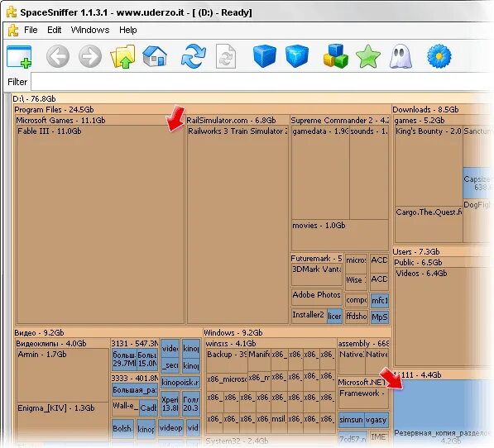Select Railworks 3 Train Simulator block
Image resolution: width=494 pixels, height=448 pixels.
click(x=237, y=224)
